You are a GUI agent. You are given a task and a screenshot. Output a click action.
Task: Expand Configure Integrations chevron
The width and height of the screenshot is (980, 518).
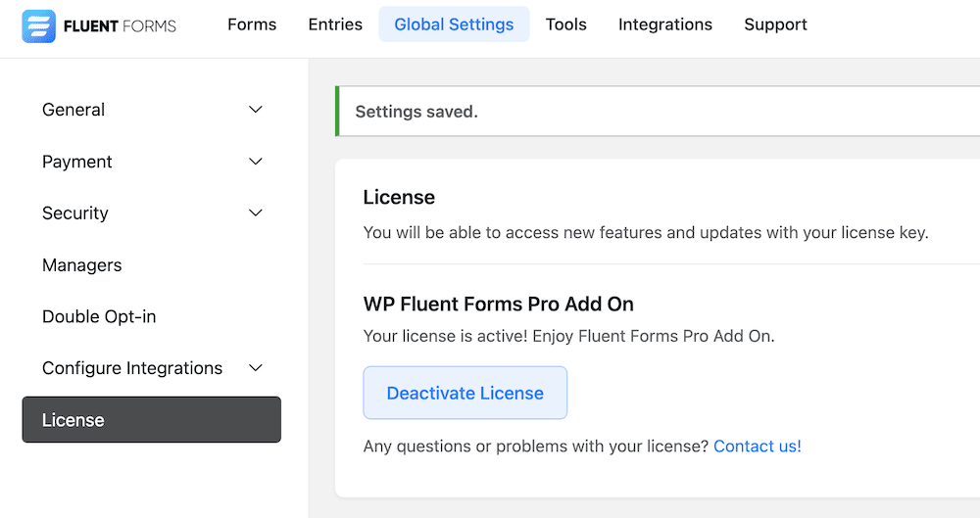256,368
